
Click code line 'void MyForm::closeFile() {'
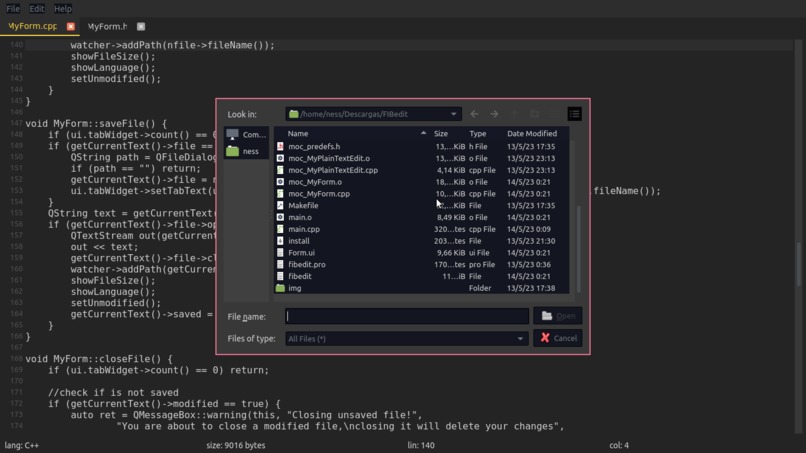click(99, 359)
